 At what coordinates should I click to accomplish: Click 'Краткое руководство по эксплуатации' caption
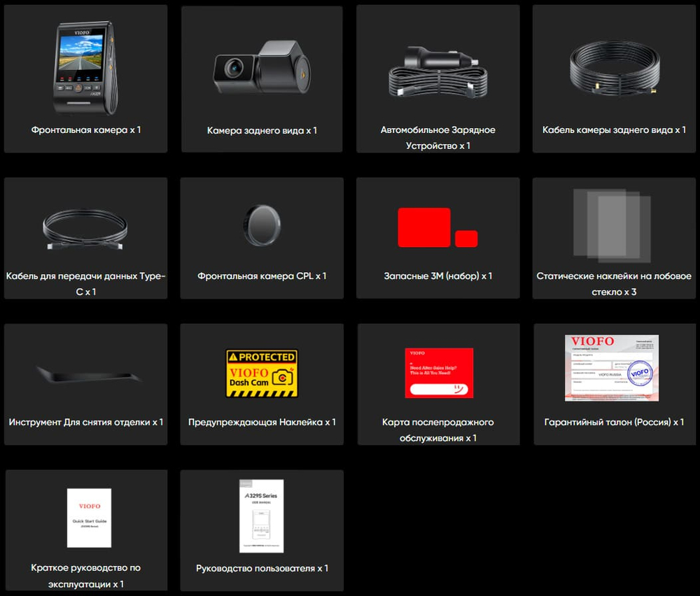(x=85, y=576)
